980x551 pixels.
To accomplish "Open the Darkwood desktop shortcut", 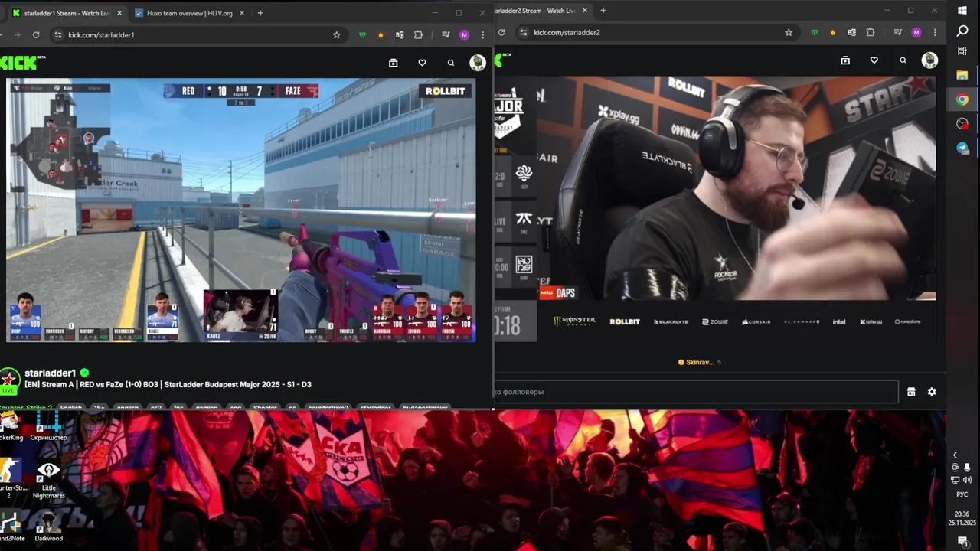I will pos(48,525).
